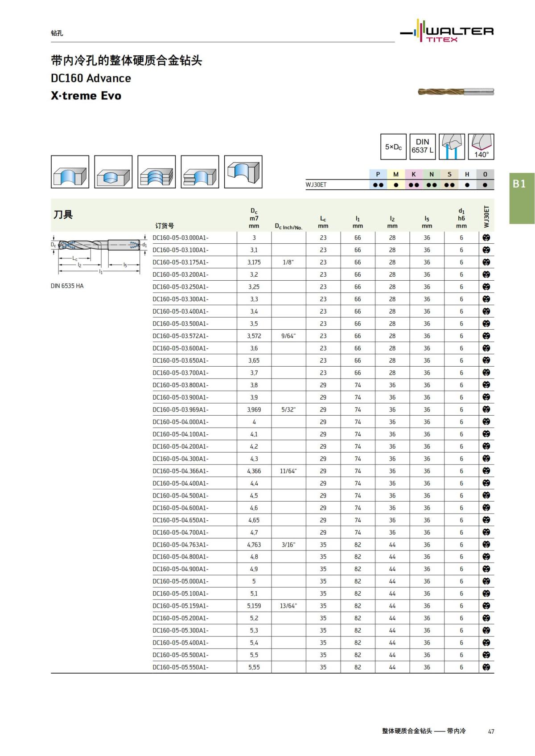Click the availability icon for DC160-05-04.500A1-
Image resolution: width=535 pixels, height=756 pixels.
point(486,495)
